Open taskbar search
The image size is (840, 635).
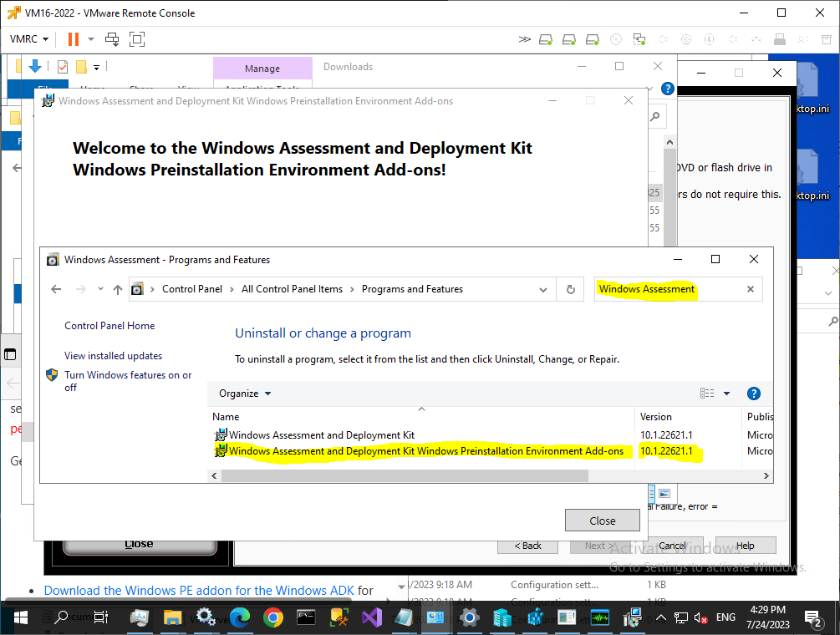pos(61,617)
